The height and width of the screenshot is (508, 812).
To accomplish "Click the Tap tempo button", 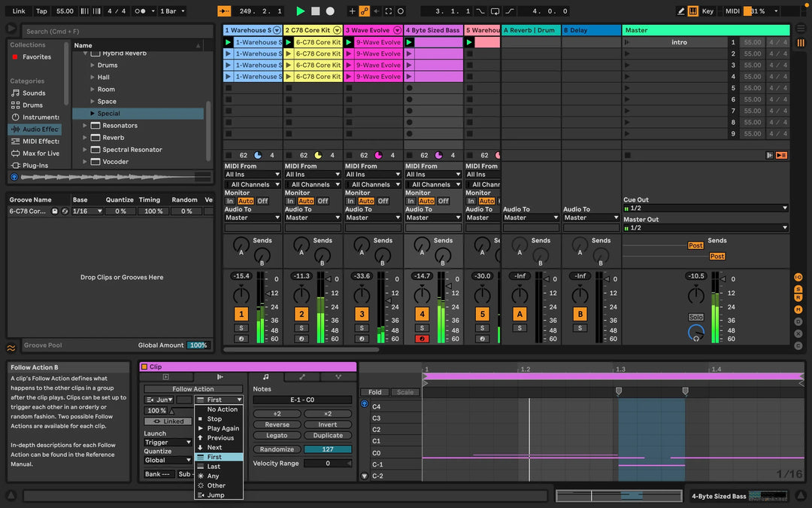I will pos(41,11).
